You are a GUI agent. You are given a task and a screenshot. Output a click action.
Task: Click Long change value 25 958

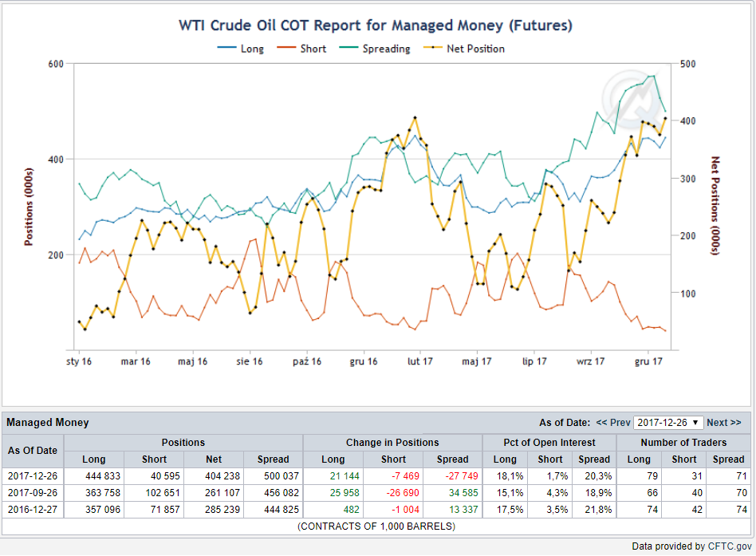pyautogui.click(x=345, y=493)
